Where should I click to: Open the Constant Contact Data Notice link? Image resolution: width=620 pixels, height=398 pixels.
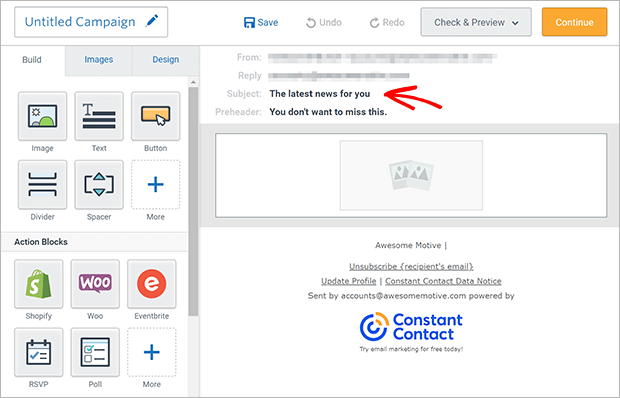tap(443, 281)
